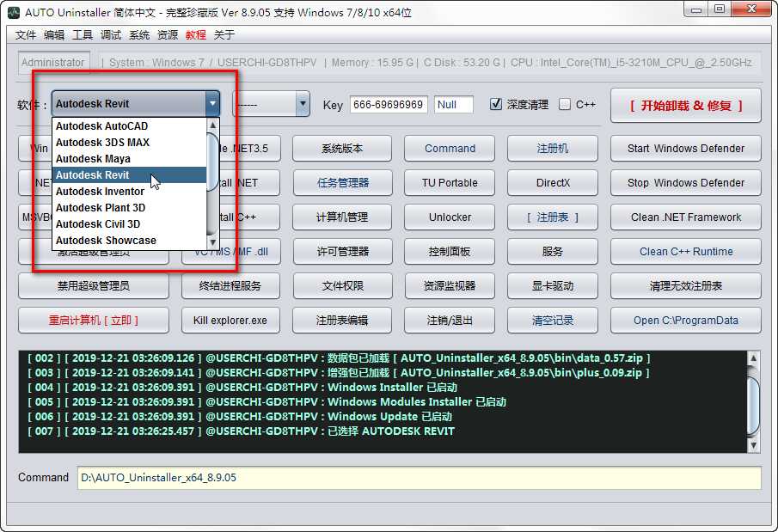Click log line 007 已选择 AUTODESK REVIT

[242, 431]
